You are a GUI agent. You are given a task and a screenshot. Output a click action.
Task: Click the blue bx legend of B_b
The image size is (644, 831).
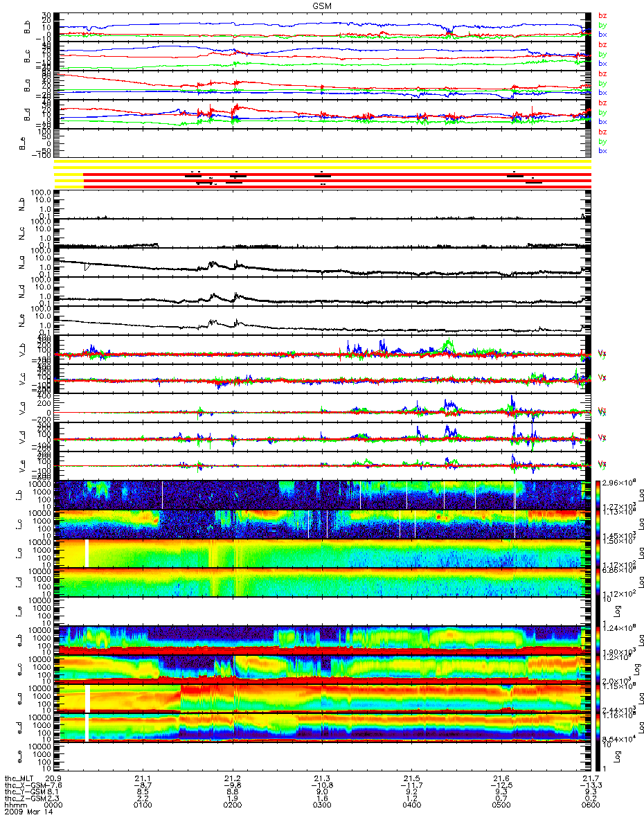602,34
